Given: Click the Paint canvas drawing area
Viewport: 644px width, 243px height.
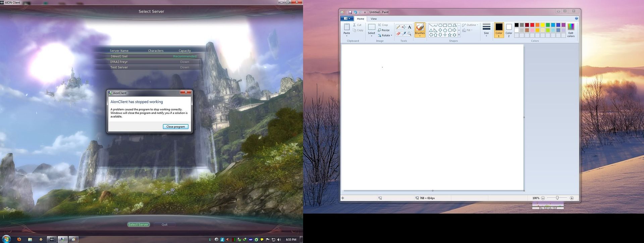Looking at the screenshot, I should pos(432,117).
